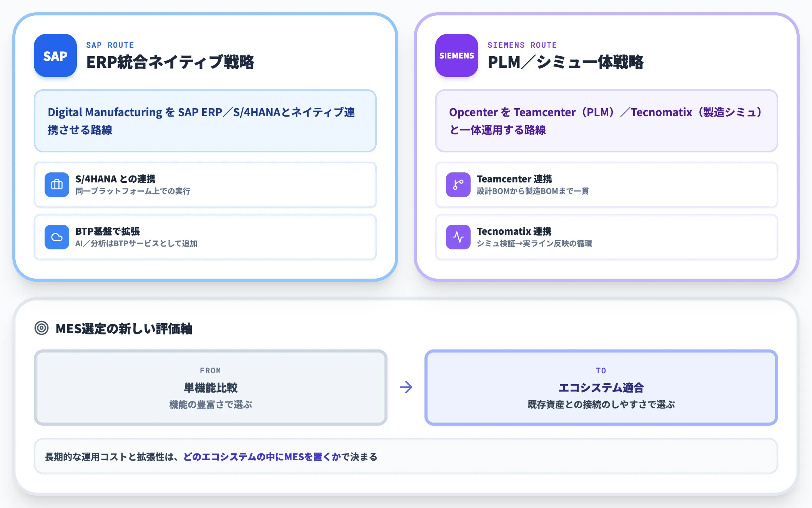Click the arrow between FROM and TO boxes
The height and width of the screenshot is (508, 812).
coord(406,388)
